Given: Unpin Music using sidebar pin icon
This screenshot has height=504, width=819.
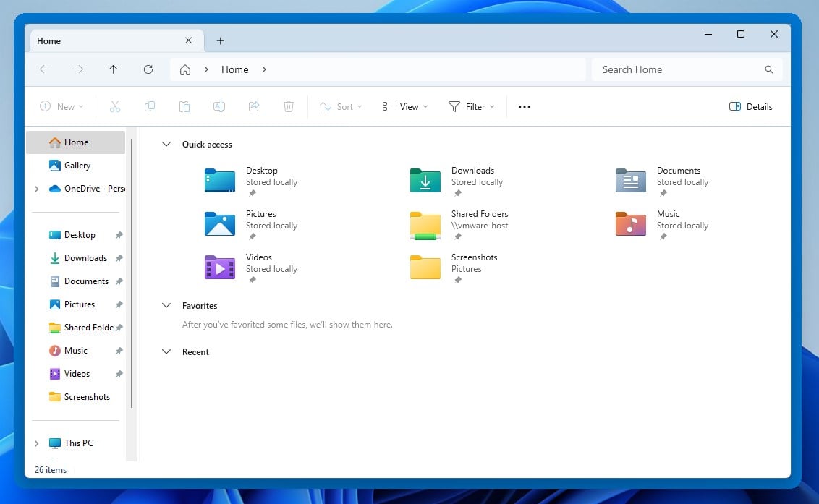Looking at the screenshot, I should [x=119, y=351].
